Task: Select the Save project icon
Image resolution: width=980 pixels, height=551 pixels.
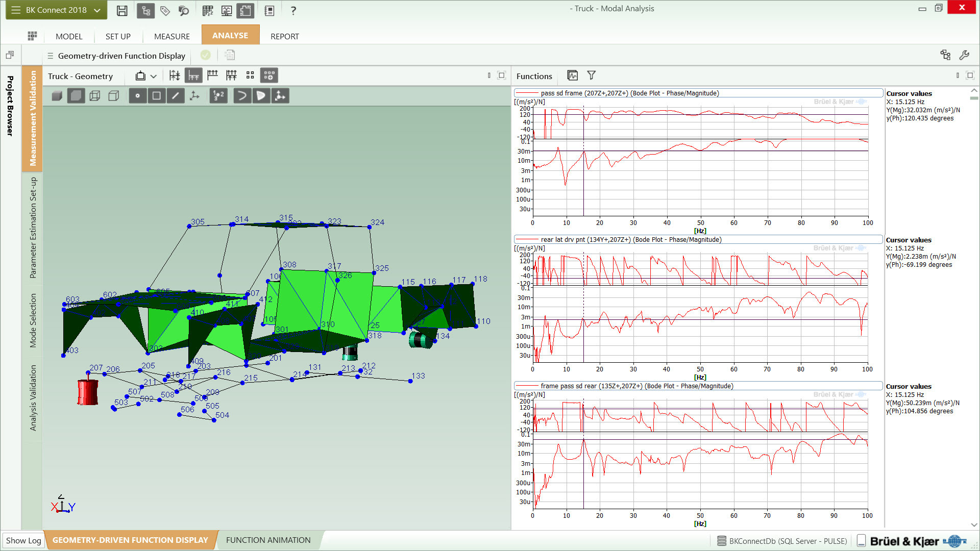Action: coord(122,10)
